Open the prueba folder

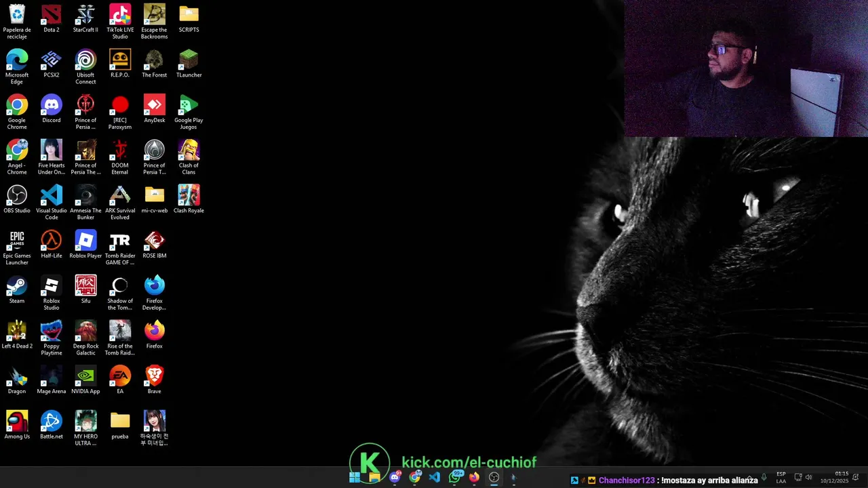120,426
